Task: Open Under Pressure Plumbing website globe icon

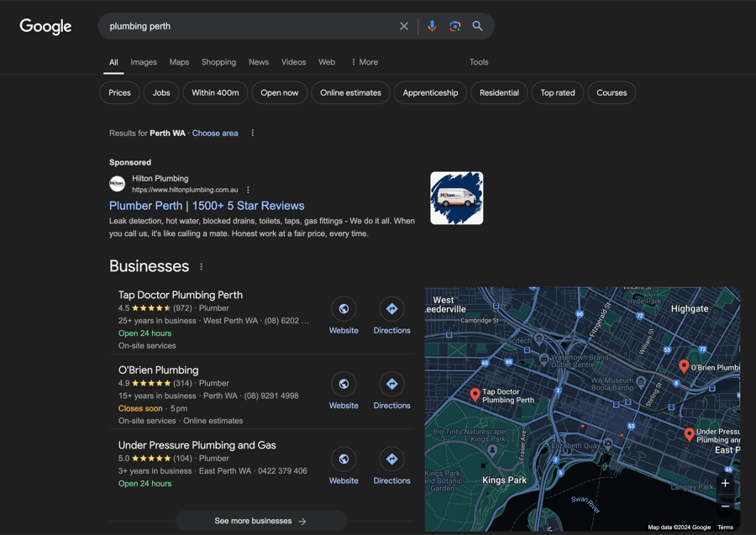Action: tap(344, 459)
